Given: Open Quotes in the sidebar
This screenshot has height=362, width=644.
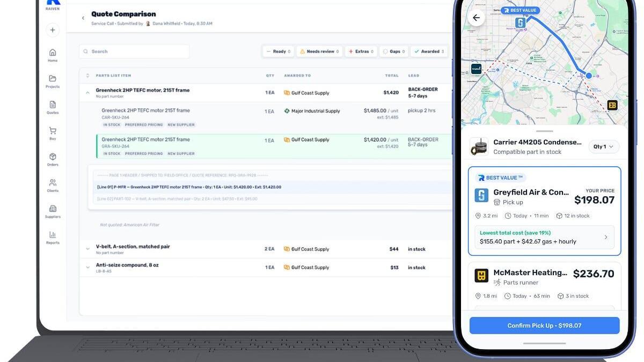Looking at the screenshot, I should pos(53,107).
